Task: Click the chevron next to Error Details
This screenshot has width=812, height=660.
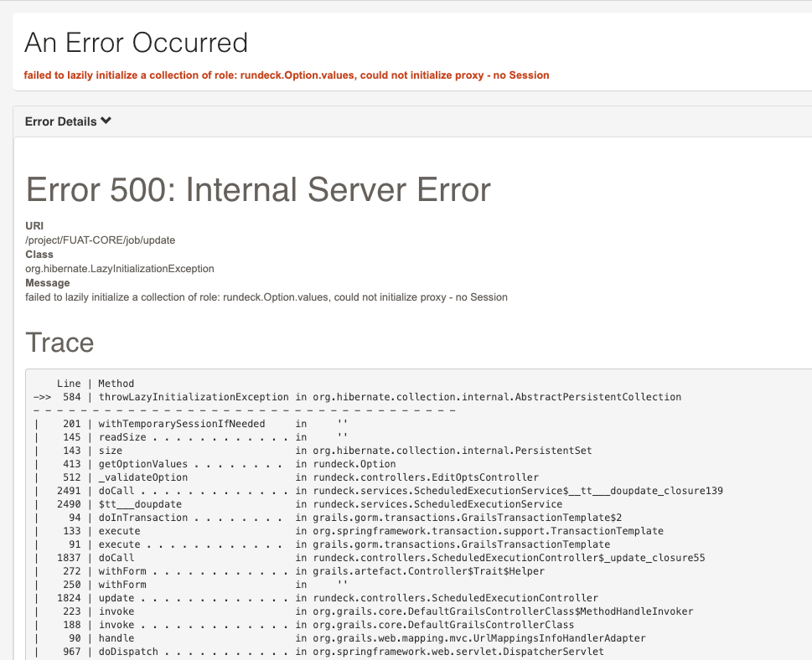Action: (106, 120)
